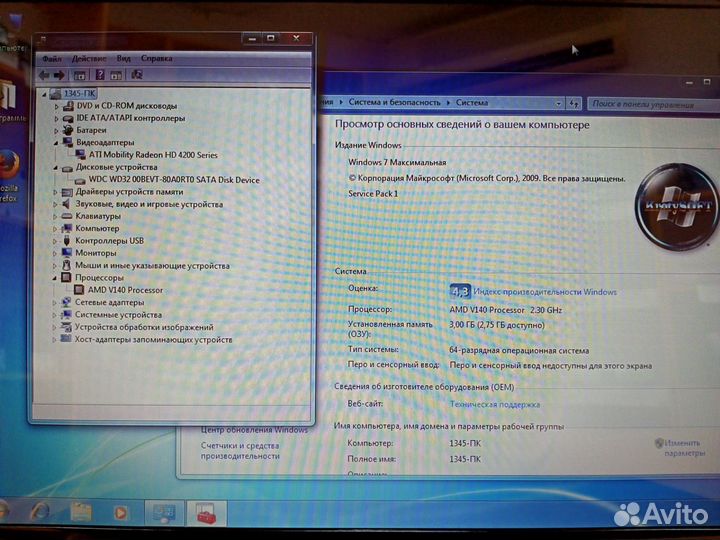
Task: Click the Help question-mark toolbar icon
Action: (x=100, y=75)
